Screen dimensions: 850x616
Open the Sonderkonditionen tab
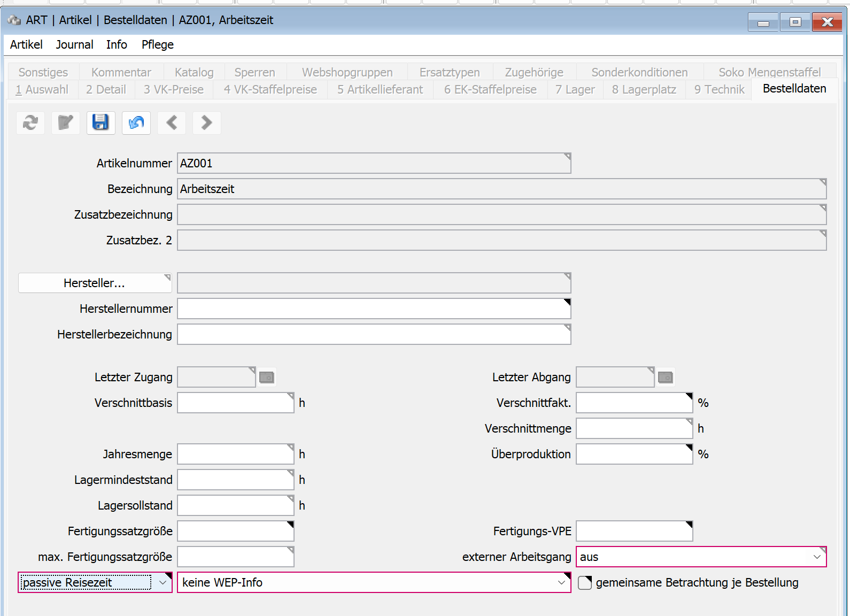click(x=639, y=72)
